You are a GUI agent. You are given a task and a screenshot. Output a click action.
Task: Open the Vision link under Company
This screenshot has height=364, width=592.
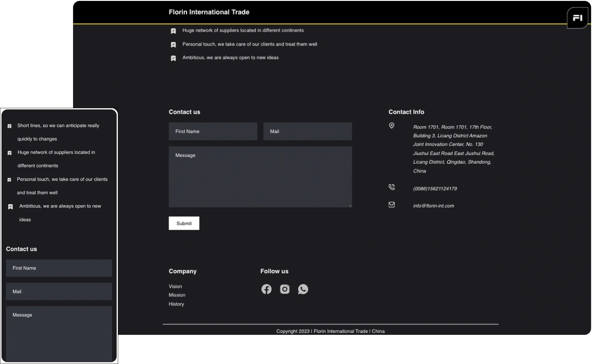click(175, 286)
